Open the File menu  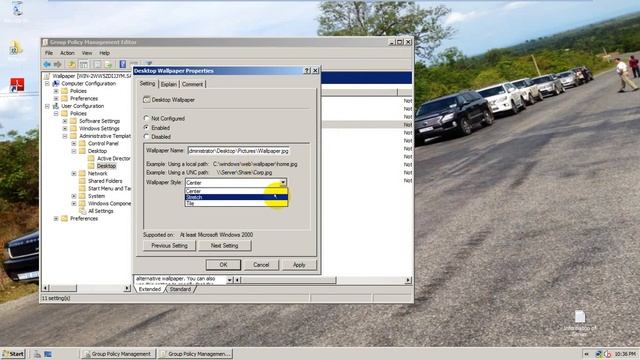[x=49, y=53]
